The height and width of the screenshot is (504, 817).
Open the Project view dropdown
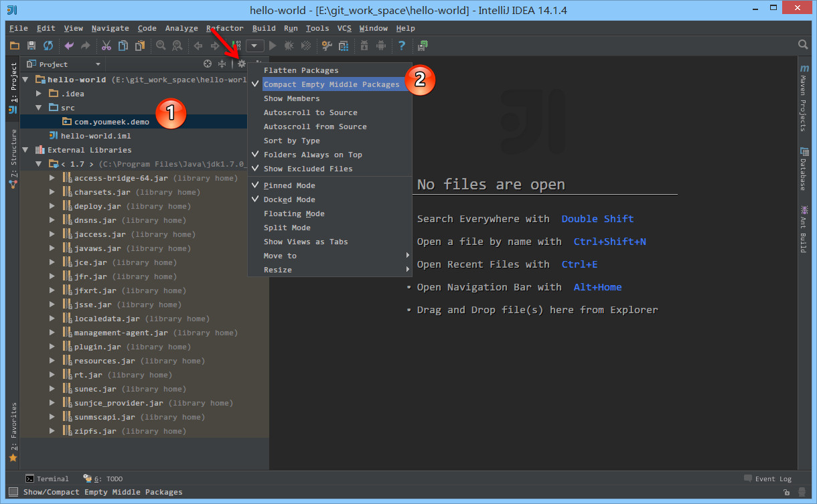tap(98, 64)
